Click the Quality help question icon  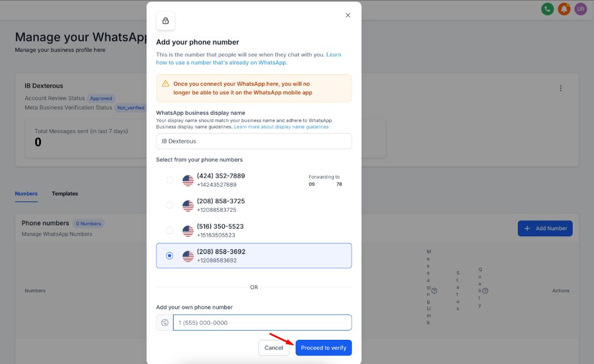click(x=485, y=291)
